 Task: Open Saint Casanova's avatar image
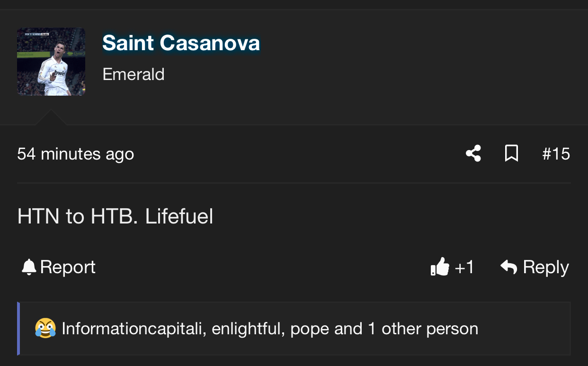(51, 62)
